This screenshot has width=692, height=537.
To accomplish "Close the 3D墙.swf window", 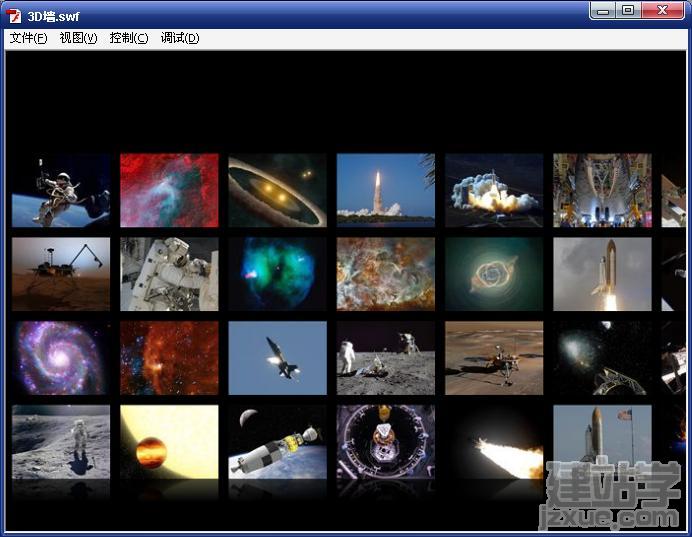I will point(662,10).
